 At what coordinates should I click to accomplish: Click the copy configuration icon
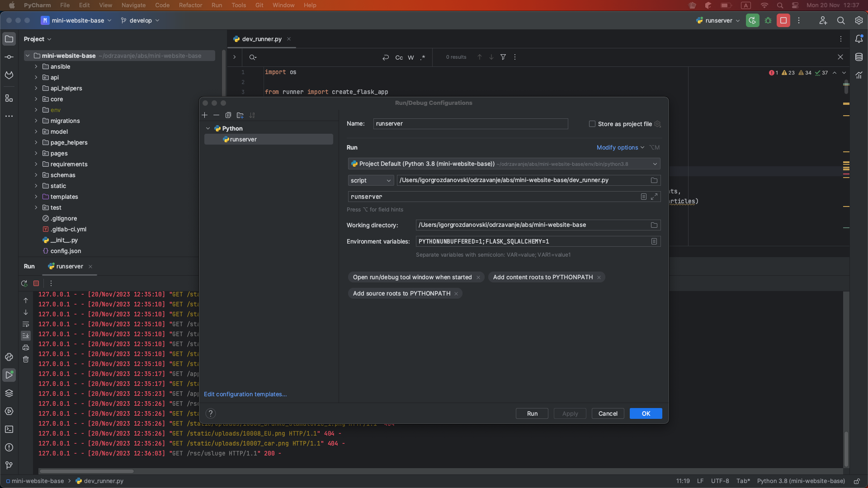(228, 115)
